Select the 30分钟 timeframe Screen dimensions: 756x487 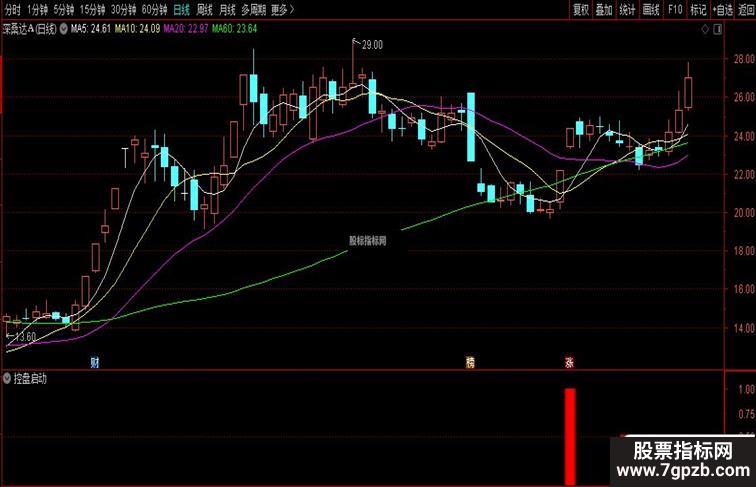[123, 9]
